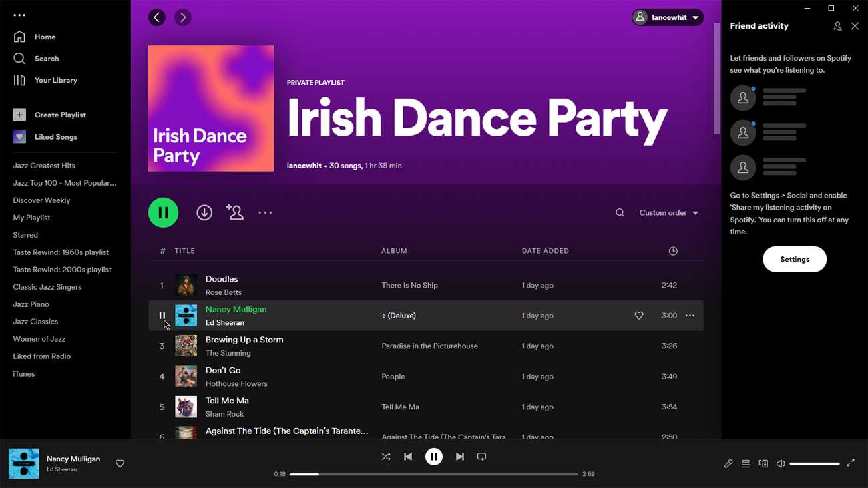Screen dimensions: 868x488
Task: Expand the lancewhit account menu
Action: click(x=668, y=17)
